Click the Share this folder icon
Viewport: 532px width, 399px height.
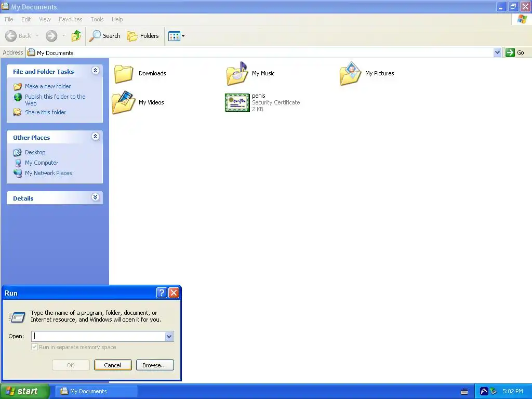(17, 112)
